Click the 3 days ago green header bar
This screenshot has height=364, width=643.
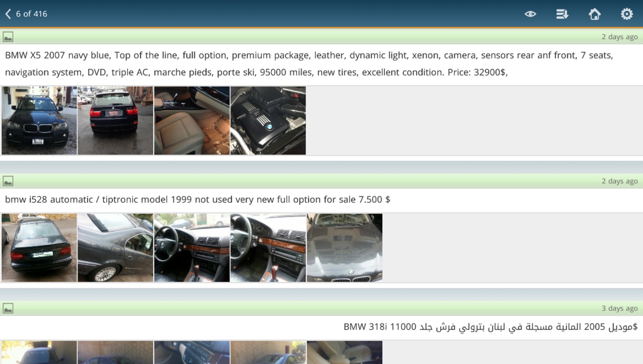pyautogui.click(x=321, y=308)
